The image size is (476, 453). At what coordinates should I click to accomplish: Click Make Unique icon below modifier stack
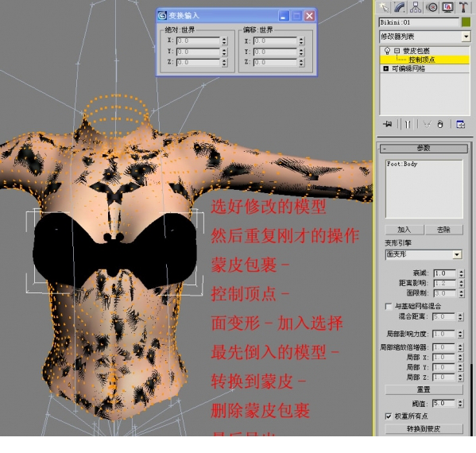tap(427, 124)
